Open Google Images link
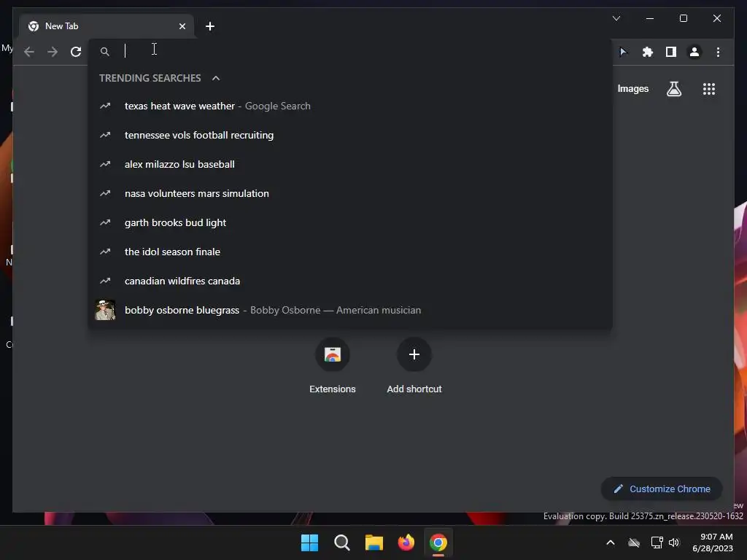This screenshot has height=560, width=747. tap(632, 88)
